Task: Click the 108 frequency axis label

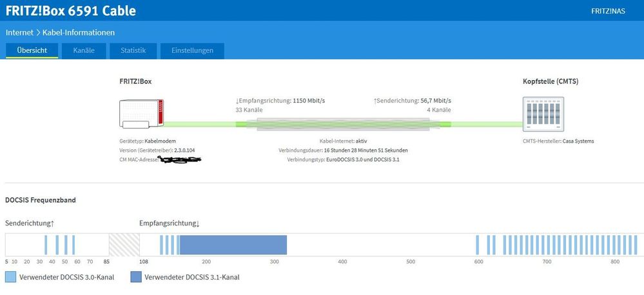Action: [144, 261]
